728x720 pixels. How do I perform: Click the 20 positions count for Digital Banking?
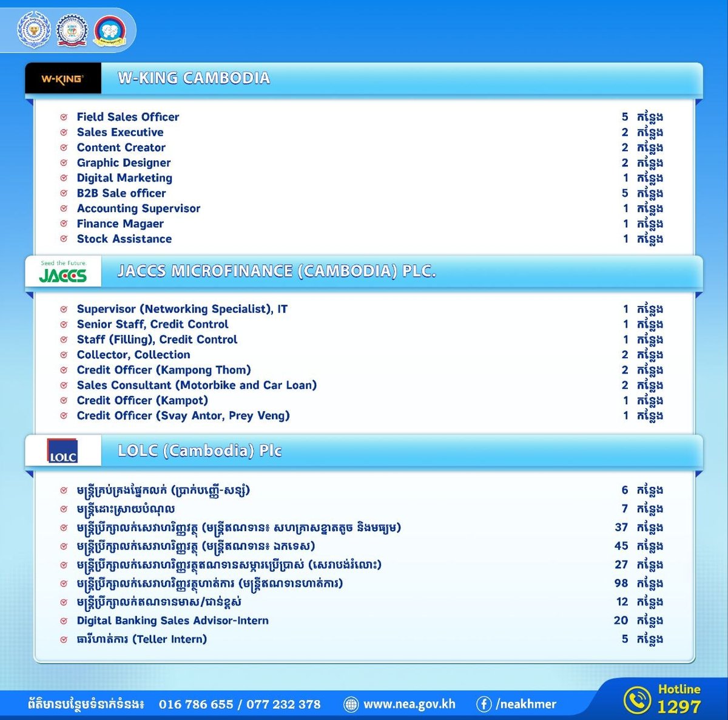tap(621, 620)
